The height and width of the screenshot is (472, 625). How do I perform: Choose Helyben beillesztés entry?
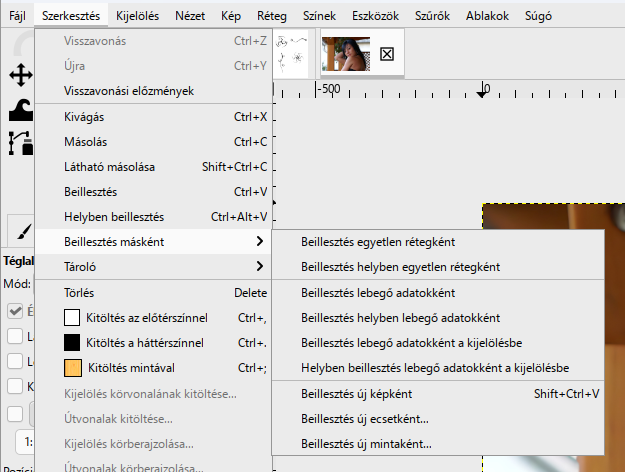(x=153, y=217)
